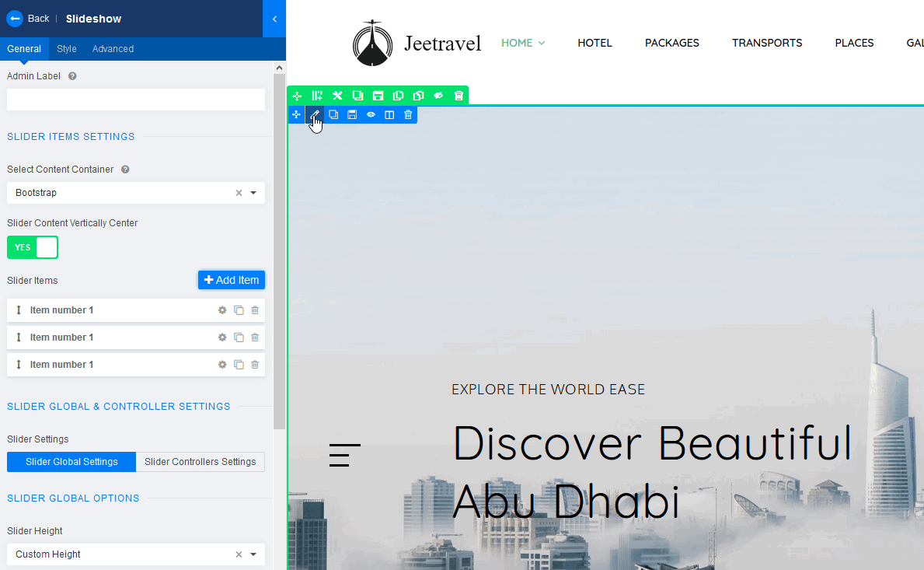Click the Admin Label input field
The width and height of the screenshot is (924, 570).
click(x=135, y=100)
